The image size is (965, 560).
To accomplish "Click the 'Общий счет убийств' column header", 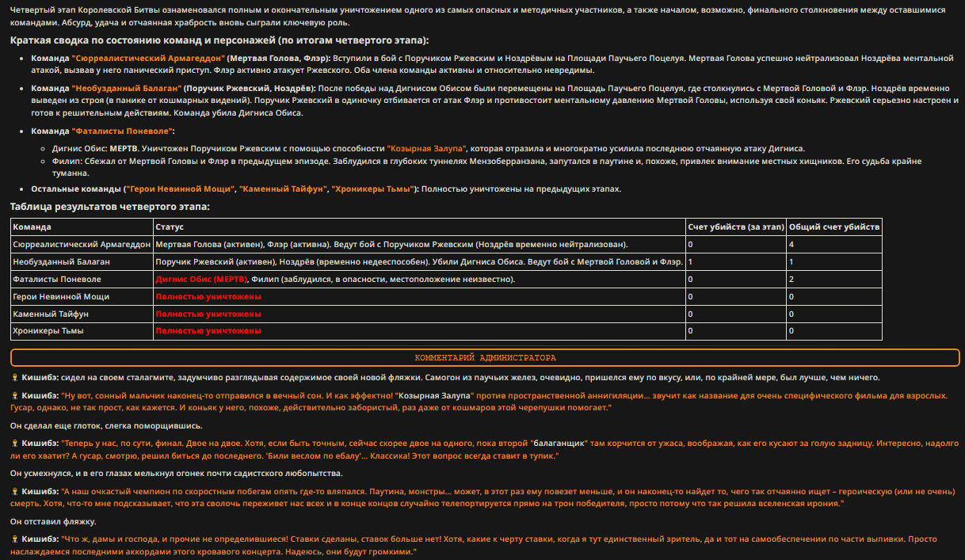I will [834, 227].
